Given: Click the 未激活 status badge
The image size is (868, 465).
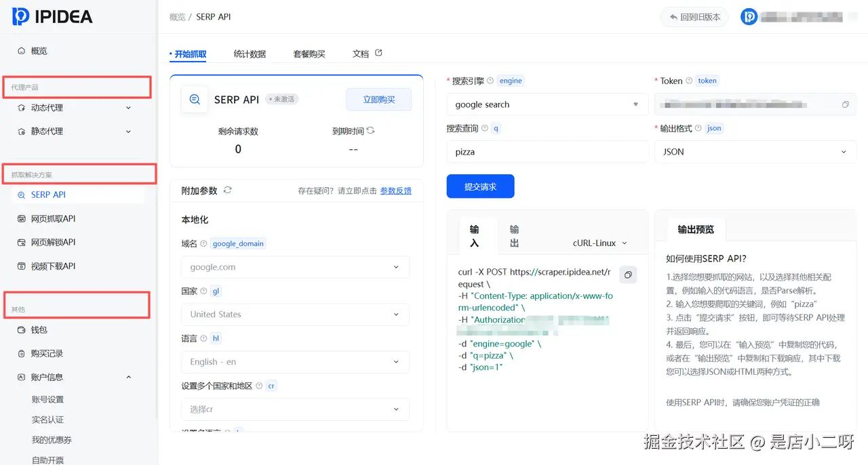Looking at the screenshot, I should [282, 99].
